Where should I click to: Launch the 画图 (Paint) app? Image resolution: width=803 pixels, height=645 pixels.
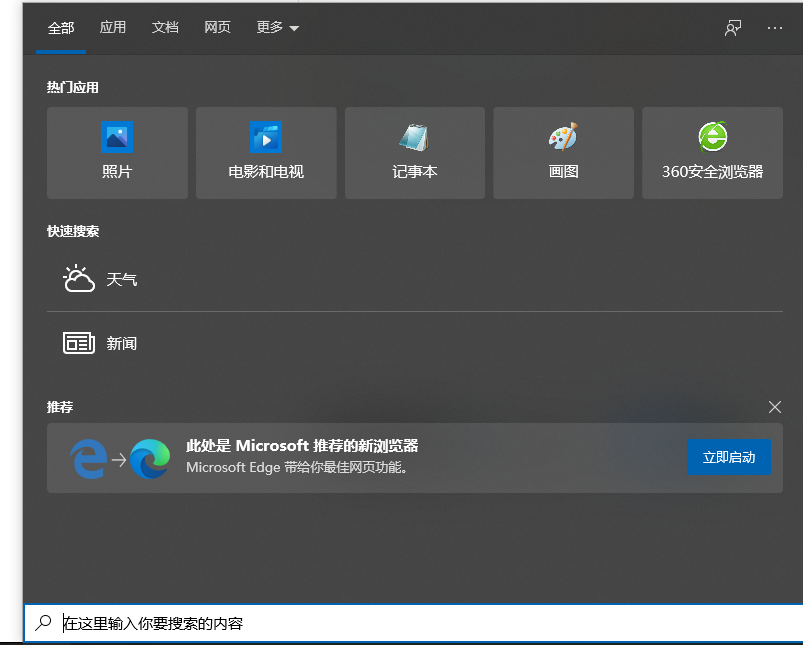click(563, 138)
